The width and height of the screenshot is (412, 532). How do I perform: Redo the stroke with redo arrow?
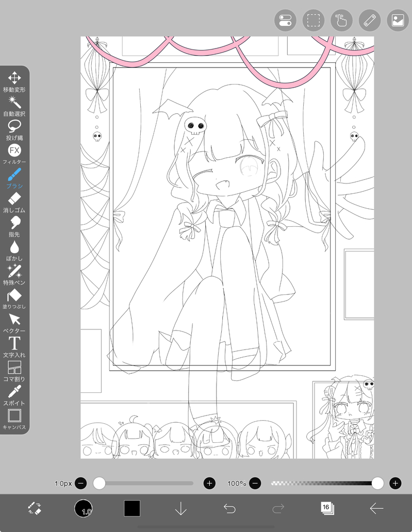click(278, 508)
